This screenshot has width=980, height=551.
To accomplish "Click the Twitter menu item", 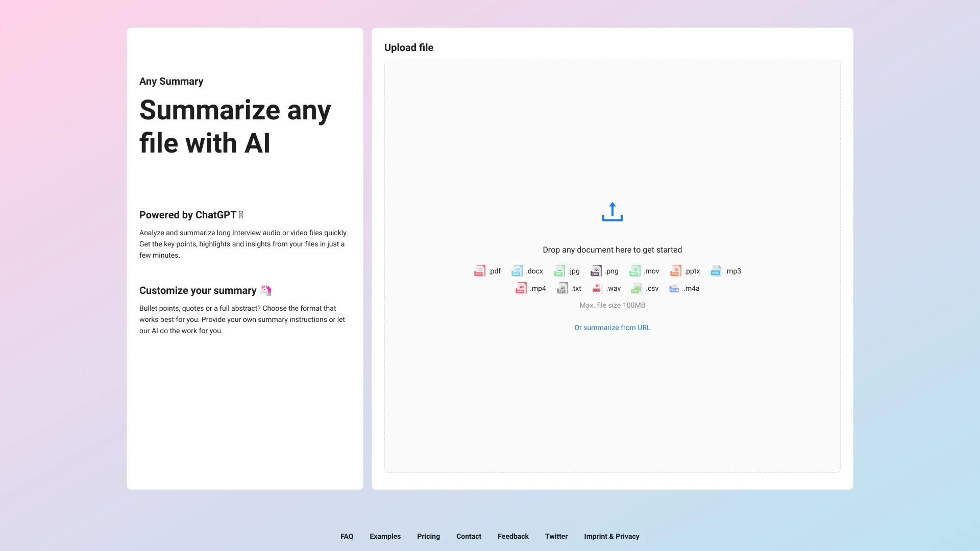I will tap(556, 536).
